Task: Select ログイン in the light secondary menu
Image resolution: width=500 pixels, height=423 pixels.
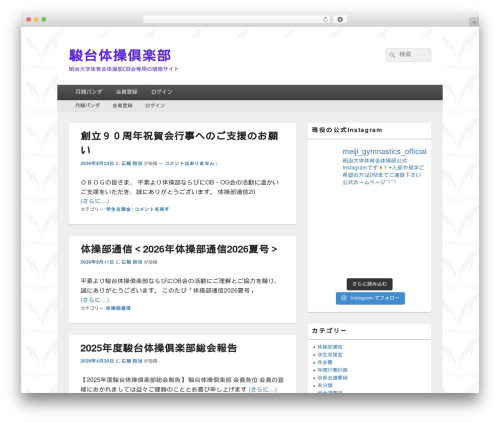Action: (155, 105)
